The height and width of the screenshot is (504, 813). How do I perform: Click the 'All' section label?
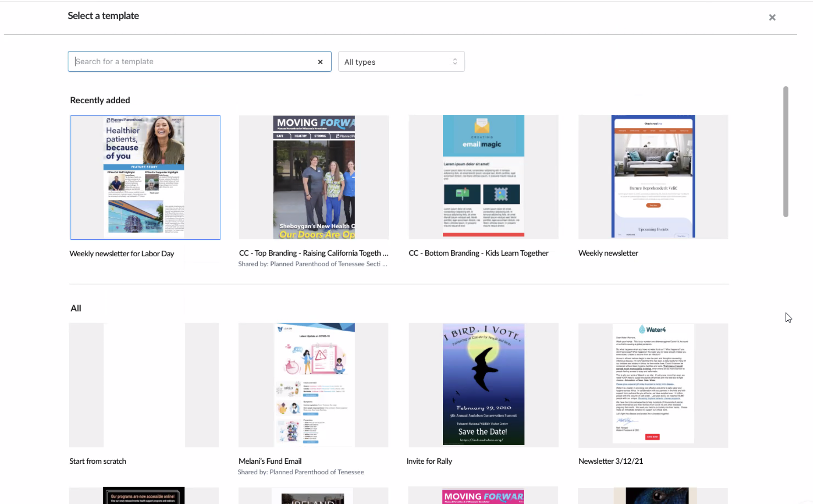click(75, 308)
